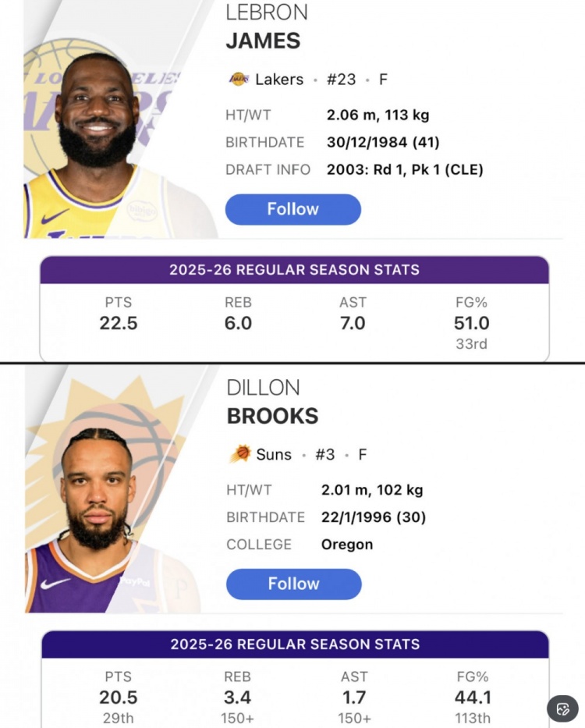Click the Suns team logo icon
Viewport: 585px width, 728px height.
tap(240, 453)
